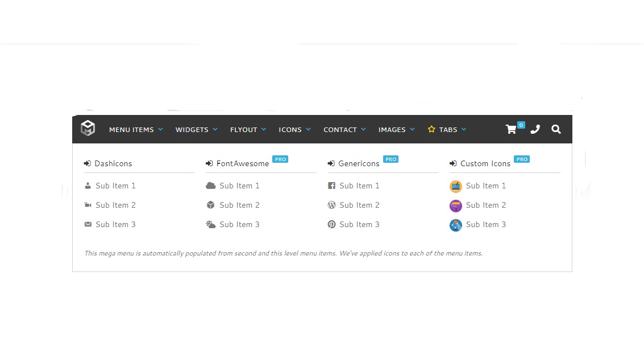Click the WordPress icon in Genericons

tap(331, 205)
